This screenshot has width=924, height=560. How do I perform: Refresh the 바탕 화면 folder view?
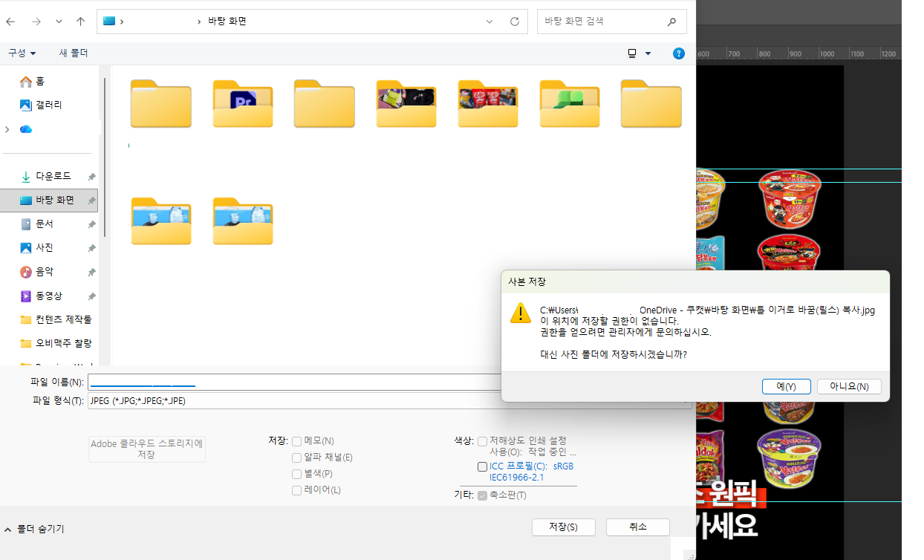(514, 22)
